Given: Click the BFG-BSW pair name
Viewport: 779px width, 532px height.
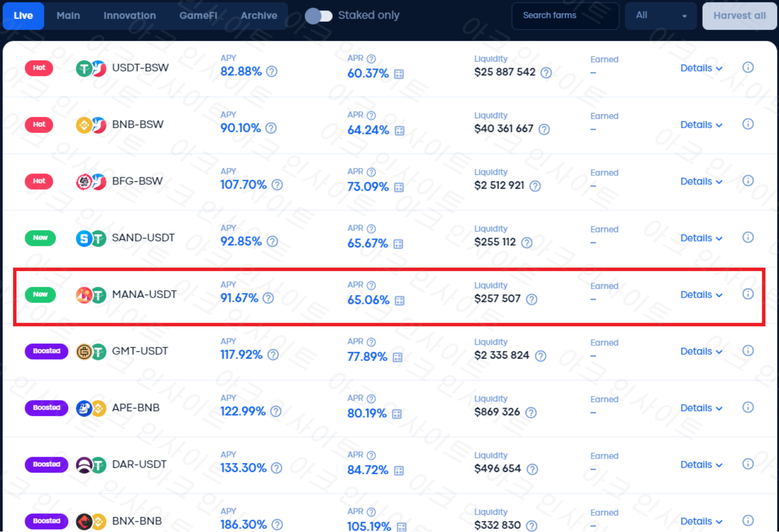Looking at the screenshot, I should click(137, 181).
